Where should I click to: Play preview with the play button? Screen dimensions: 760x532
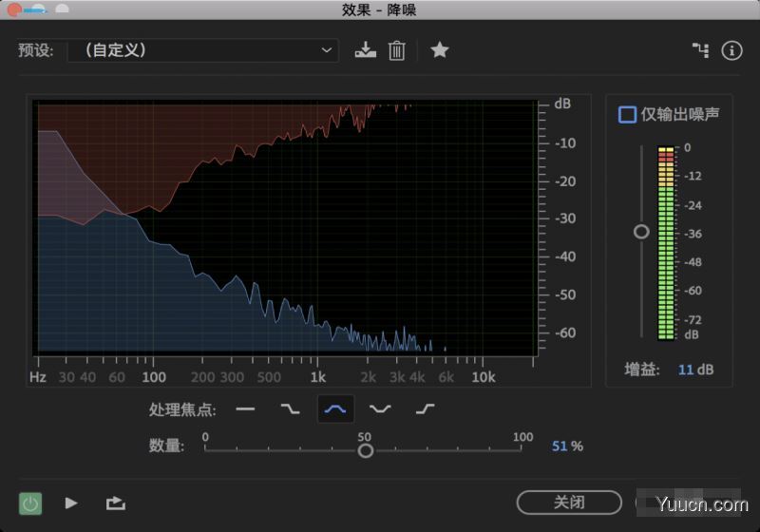pos(71,503)
